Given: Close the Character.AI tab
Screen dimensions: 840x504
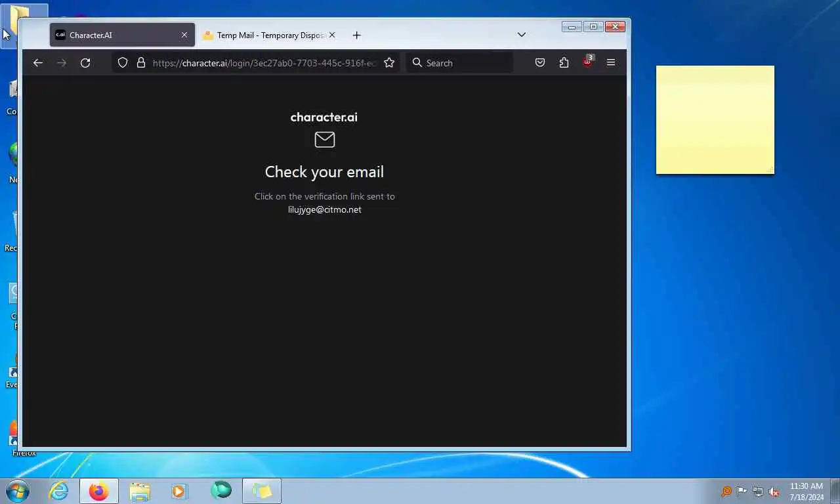Looking at the screenshot, I should pos(184,35).
